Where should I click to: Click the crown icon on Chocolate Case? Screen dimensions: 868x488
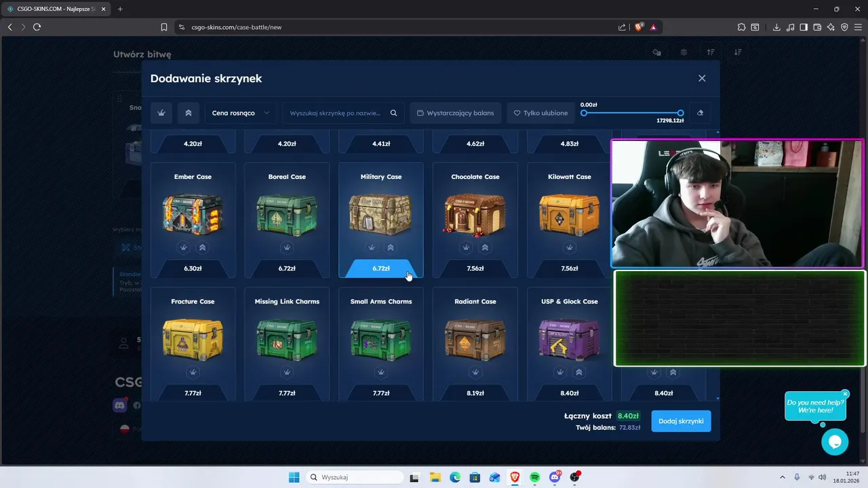(x=466, y=247)
